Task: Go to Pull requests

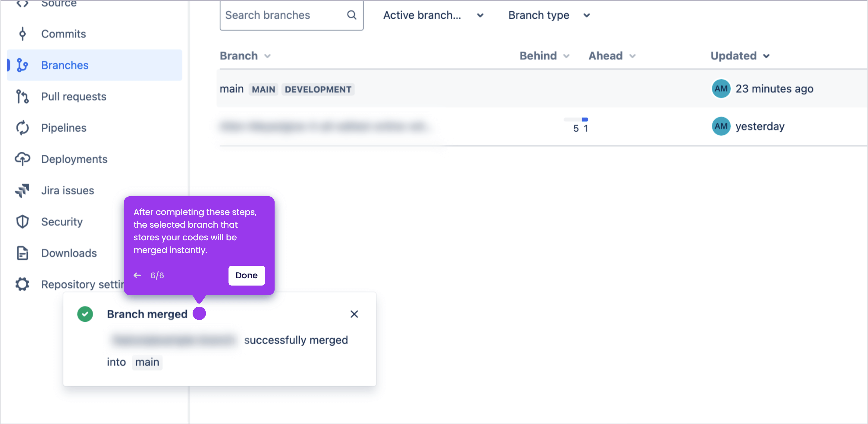Action: 74,97
